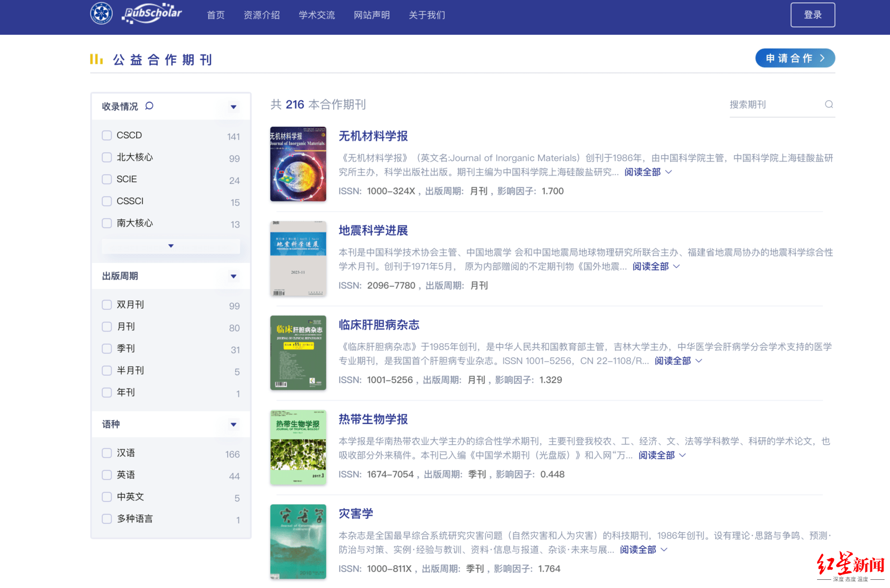This screenshot has height=588, width=890.
Task: Check the CSCD checkbox
Action: pos(107,135)
